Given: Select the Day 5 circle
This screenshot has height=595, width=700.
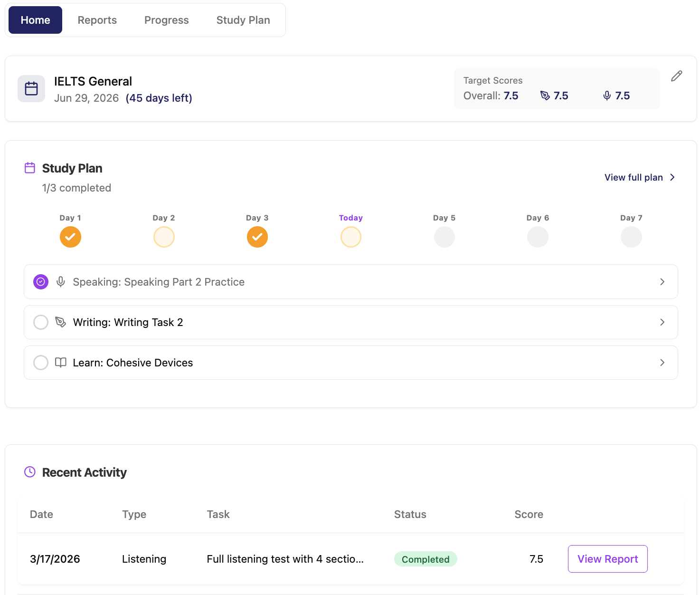Looking at the screenshot, I should [x=445, y=237].
